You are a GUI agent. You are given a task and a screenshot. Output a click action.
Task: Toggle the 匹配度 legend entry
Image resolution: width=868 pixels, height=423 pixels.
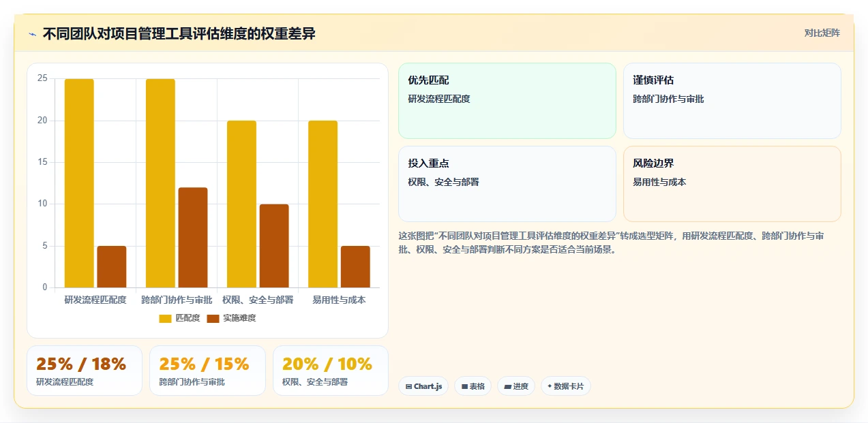tap(180, 318)
